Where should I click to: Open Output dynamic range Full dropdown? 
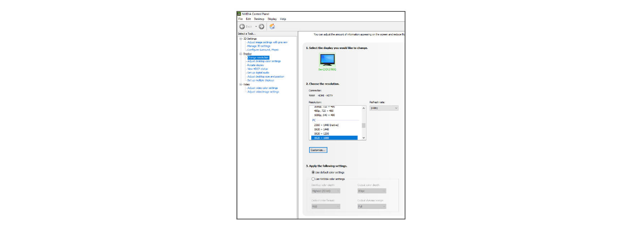pyautogui.click(x=372, y=206)
